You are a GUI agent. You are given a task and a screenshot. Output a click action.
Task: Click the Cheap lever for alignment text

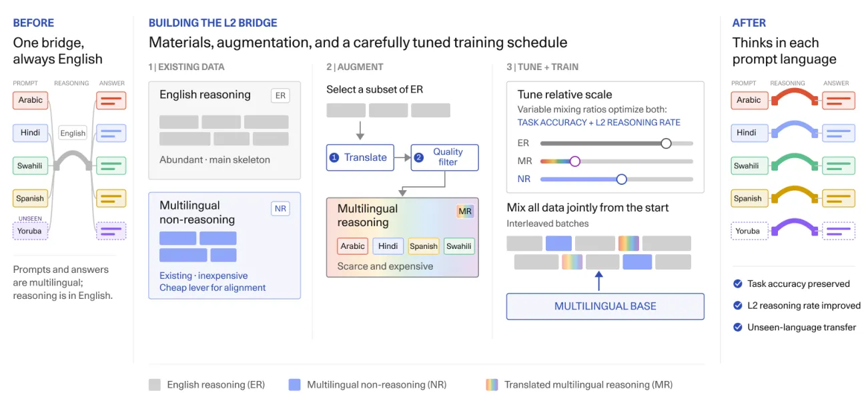pyautogui.click(x=213, y=288)
